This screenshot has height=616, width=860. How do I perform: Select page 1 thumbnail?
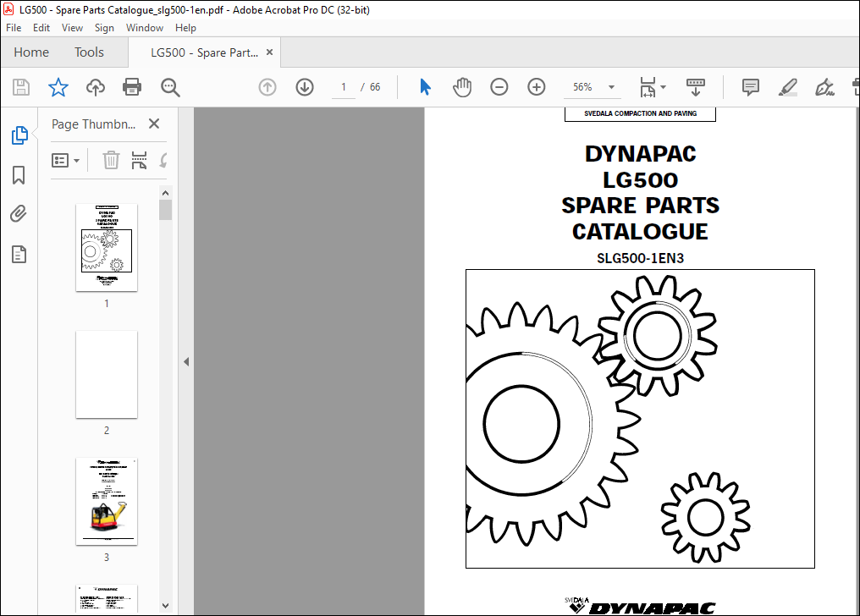pyautogui.click(x=107, y=247)
